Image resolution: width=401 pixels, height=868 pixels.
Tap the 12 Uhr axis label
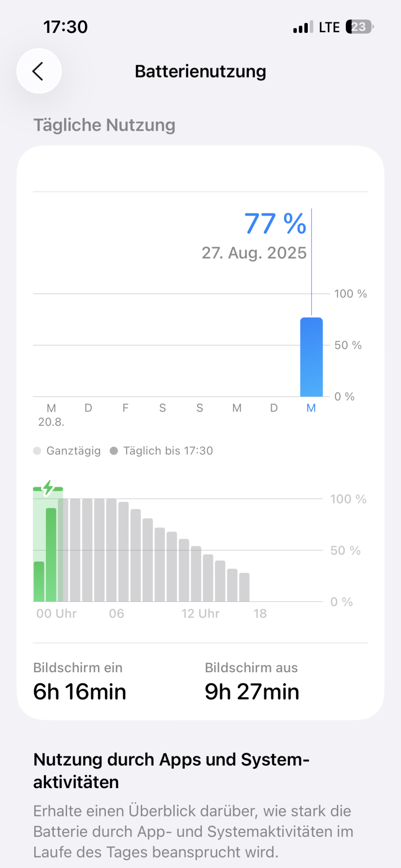(x=200, y=613)
